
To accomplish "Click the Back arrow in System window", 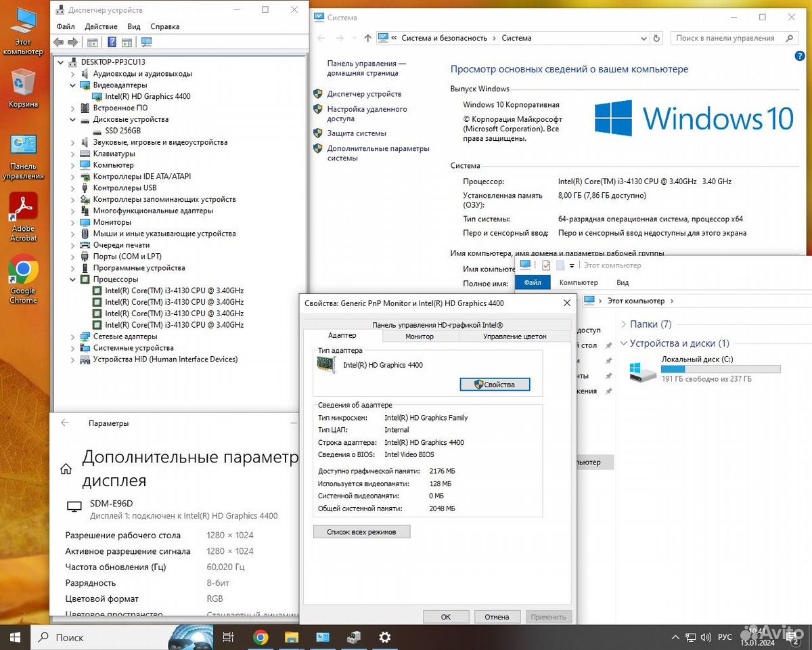I will point(322,38).
